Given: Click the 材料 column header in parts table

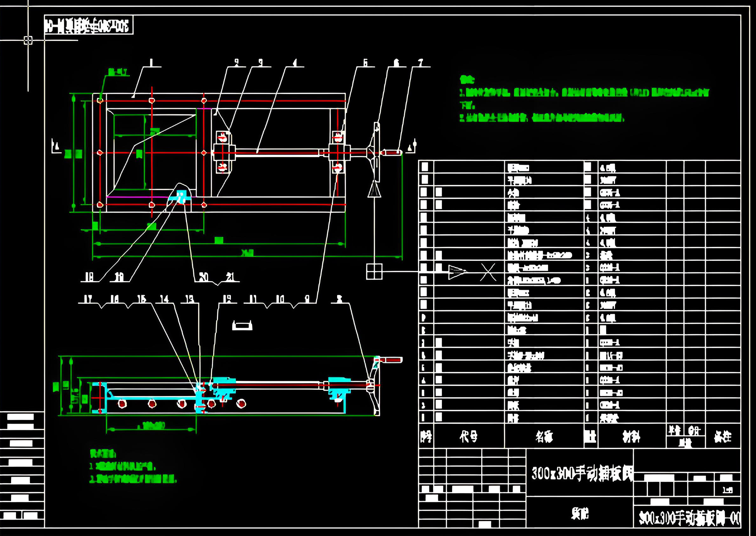Looking at the screenshot, I should [631, 437].
